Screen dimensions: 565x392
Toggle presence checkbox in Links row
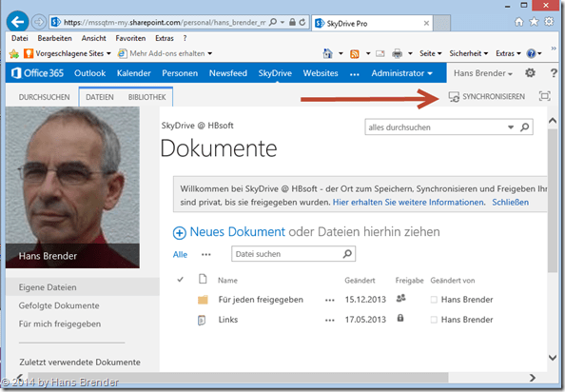click(x=434, y=320)
